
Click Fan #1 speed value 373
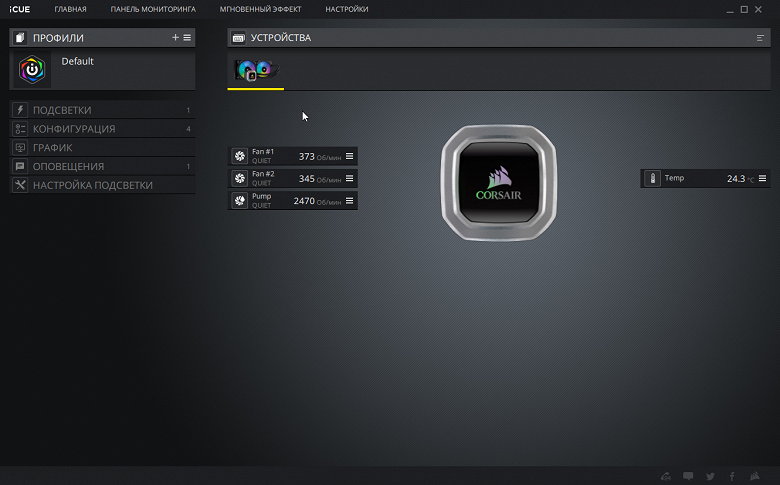tap(306, 157)
